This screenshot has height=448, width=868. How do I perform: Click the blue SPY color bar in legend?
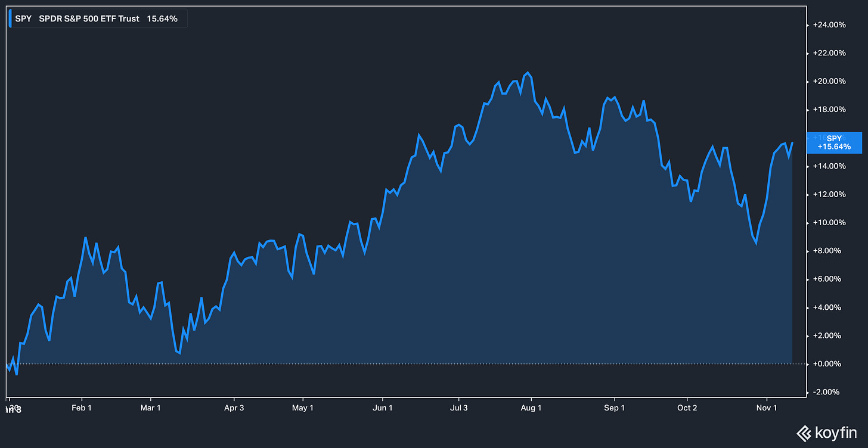[11, 18]
